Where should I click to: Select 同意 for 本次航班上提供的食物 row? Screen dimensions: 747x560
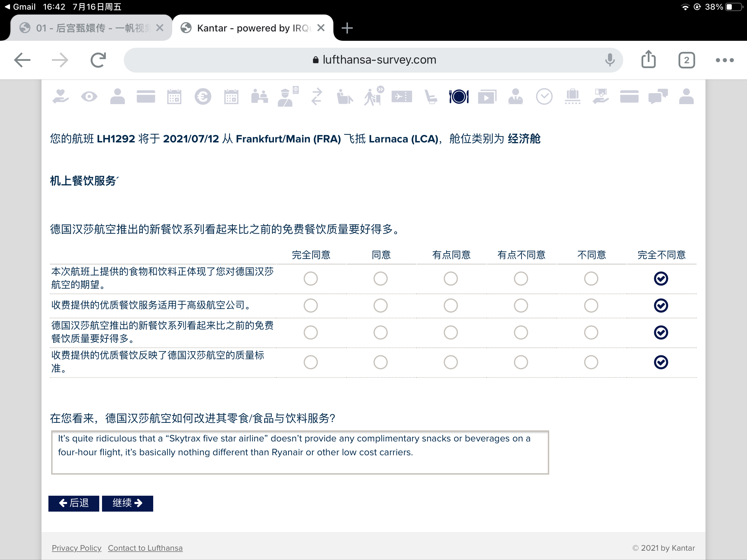pyautogui.click(x=380, y=279)
